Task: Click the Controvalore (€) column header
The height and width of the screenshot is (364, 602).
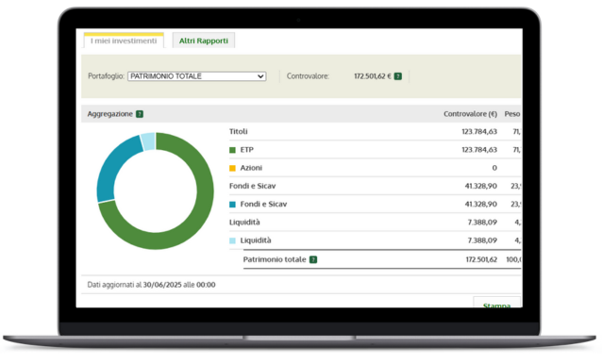Action: pos(470,114)
